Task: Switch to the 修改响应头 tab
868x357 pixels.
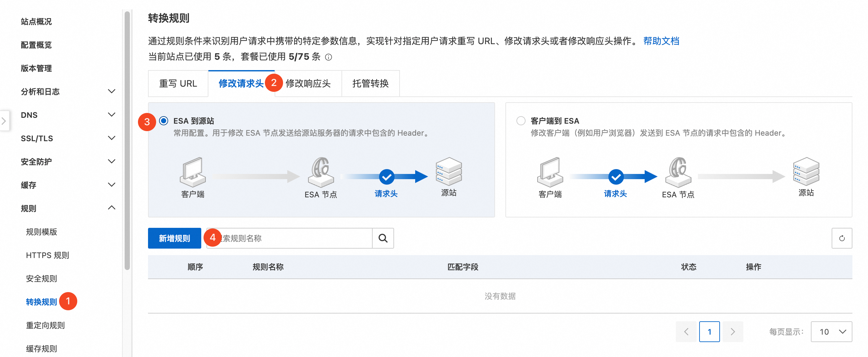Action: pos(308,83)
